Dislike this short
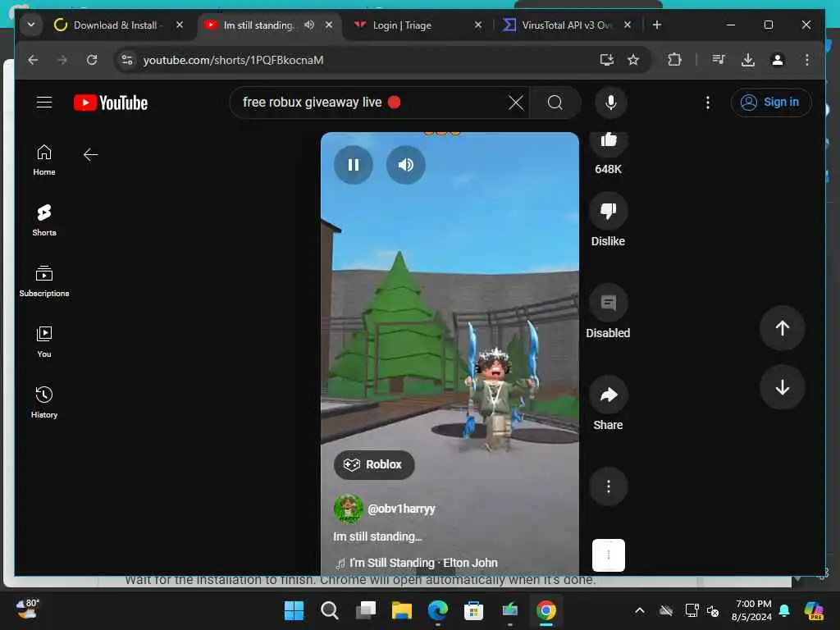This screenshot has width=840, height=630. pos(608,211)
